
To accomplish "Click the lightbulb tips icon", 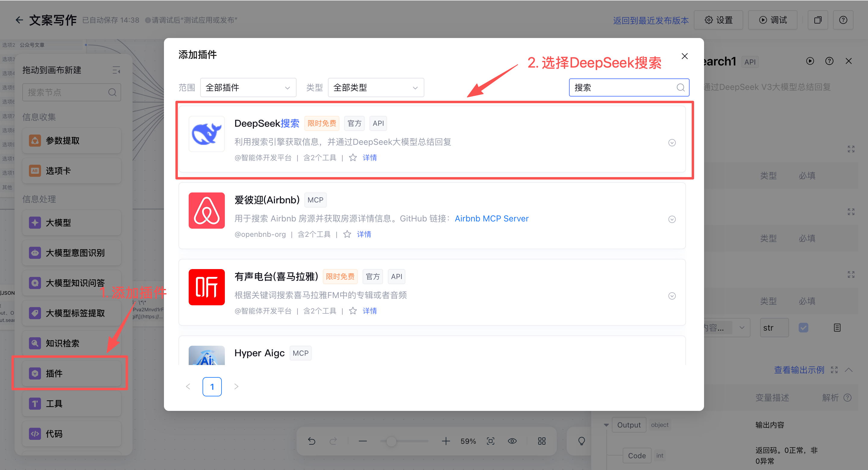I will pos(582,441).
